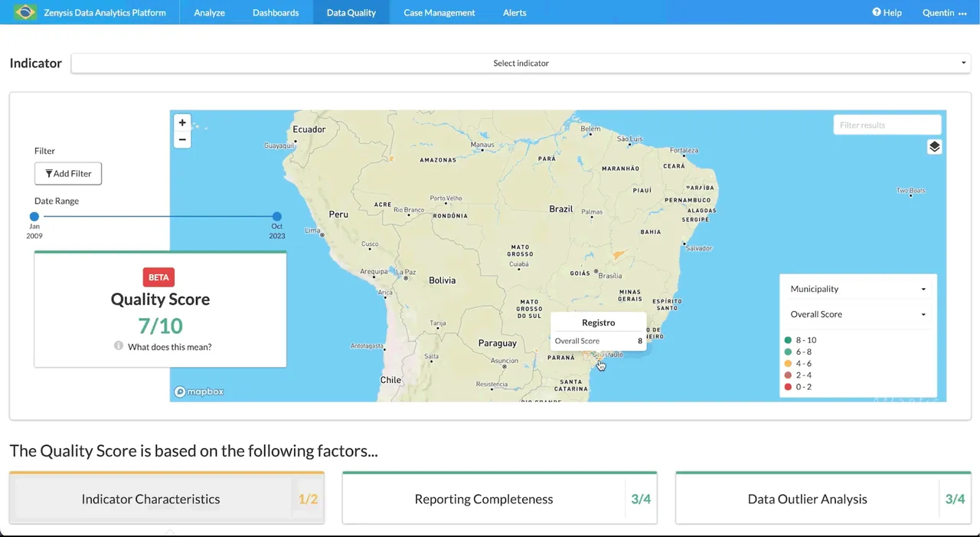The image size is (980, 537).
Task: Click the Salvador city label
Action: tap(699, 248)
